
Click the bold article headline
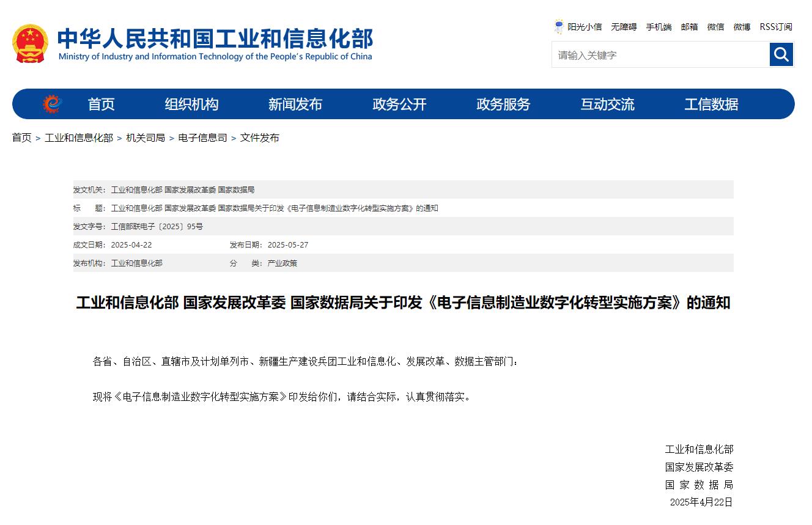(x=403, y=303)
